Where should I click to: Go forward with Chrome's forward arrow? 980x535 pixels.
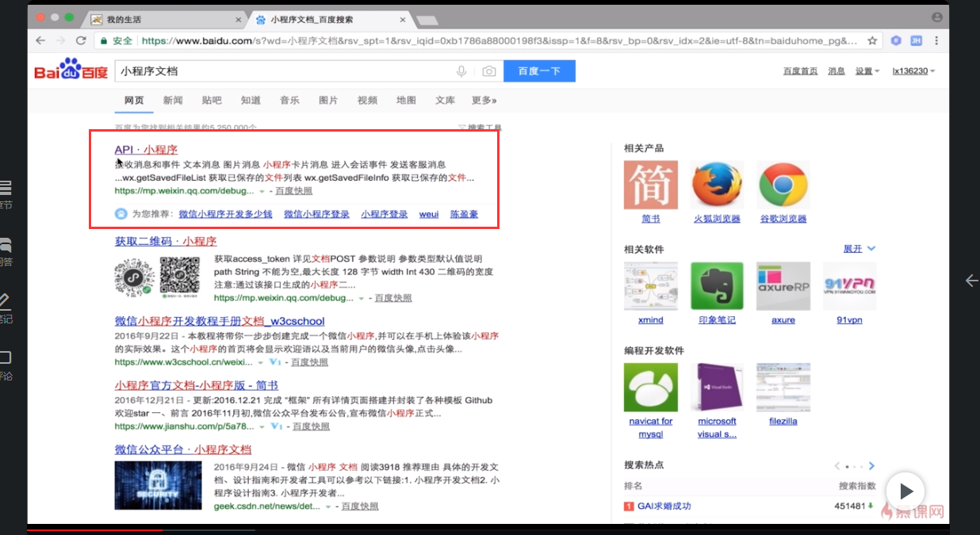(61, 40)
